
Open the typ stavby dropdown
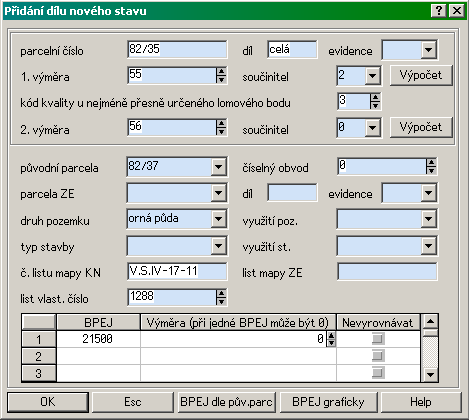pos(218,246)
